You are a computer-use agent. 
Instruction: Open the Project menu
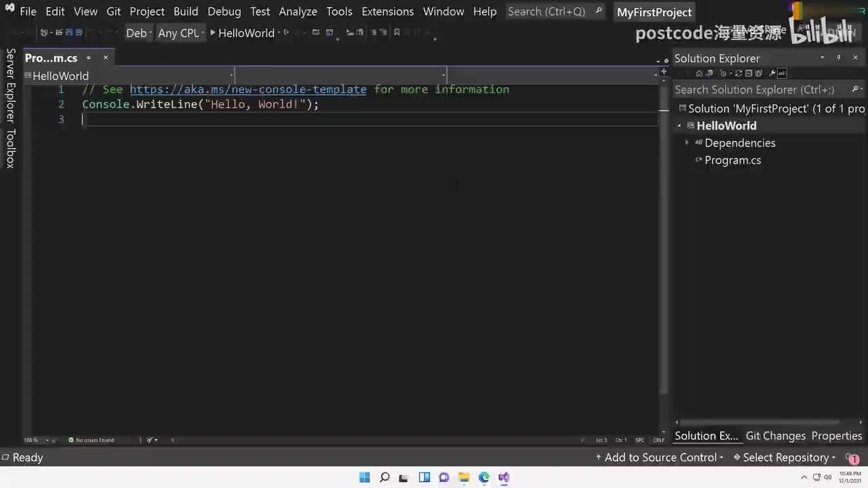147,12
